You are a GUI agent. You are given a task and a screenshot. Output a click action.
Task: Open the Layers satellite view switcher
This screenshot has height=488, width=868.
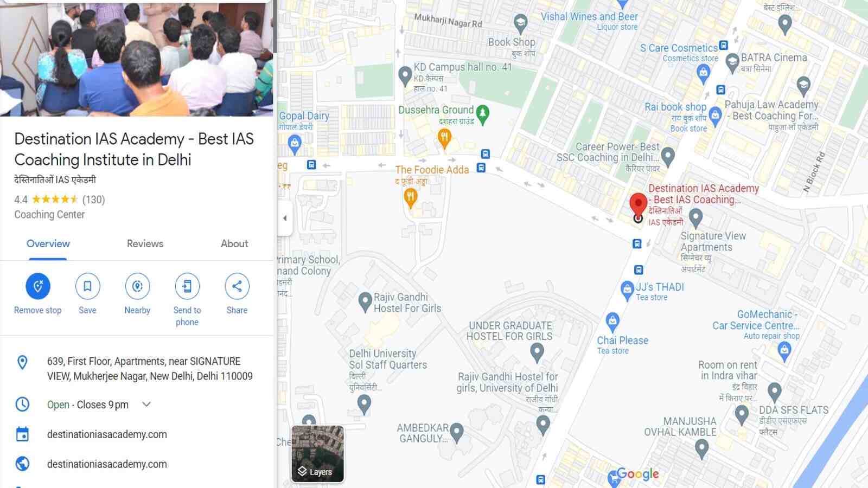318,454
